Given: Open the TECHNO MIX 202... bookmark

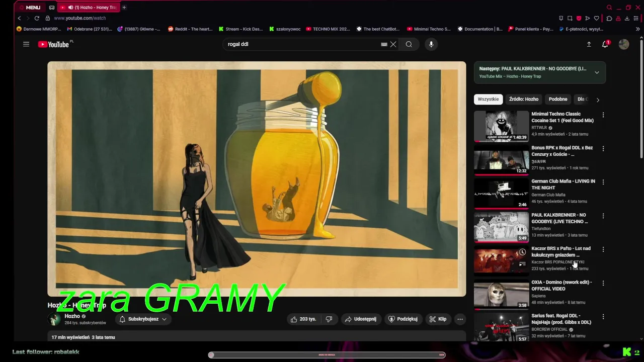Looking at the screenshot, I should 328,29.
